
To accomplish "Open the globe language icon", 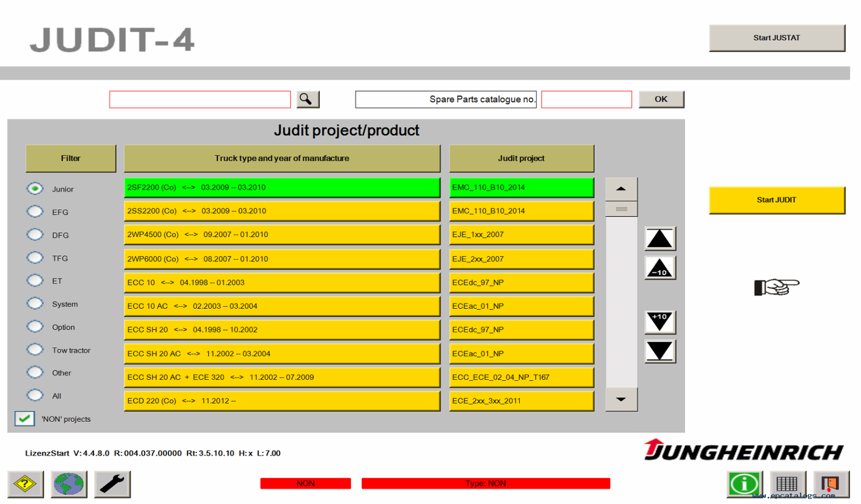I will [69, 484].
